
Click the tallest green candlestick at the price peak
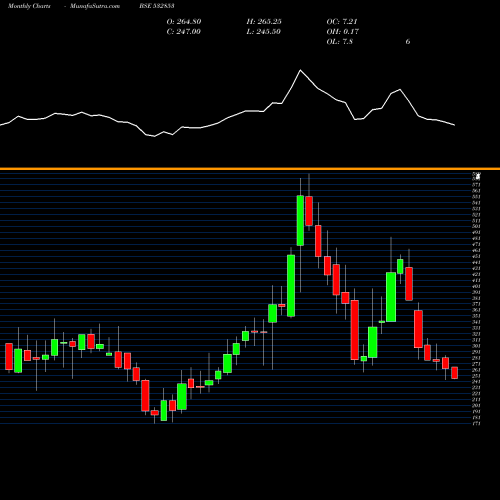(x=300, y=220)
